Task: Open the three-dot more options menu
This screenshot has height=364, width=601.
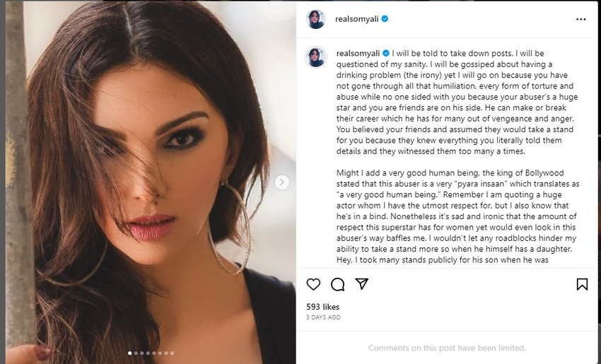Action: click(581, 20)
